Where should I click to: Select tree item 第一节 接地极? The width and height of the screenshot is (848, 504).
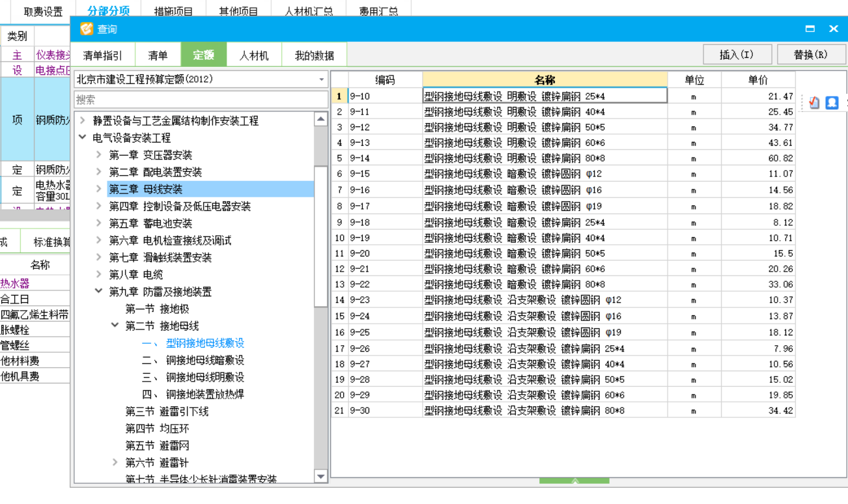click(157, 309)
